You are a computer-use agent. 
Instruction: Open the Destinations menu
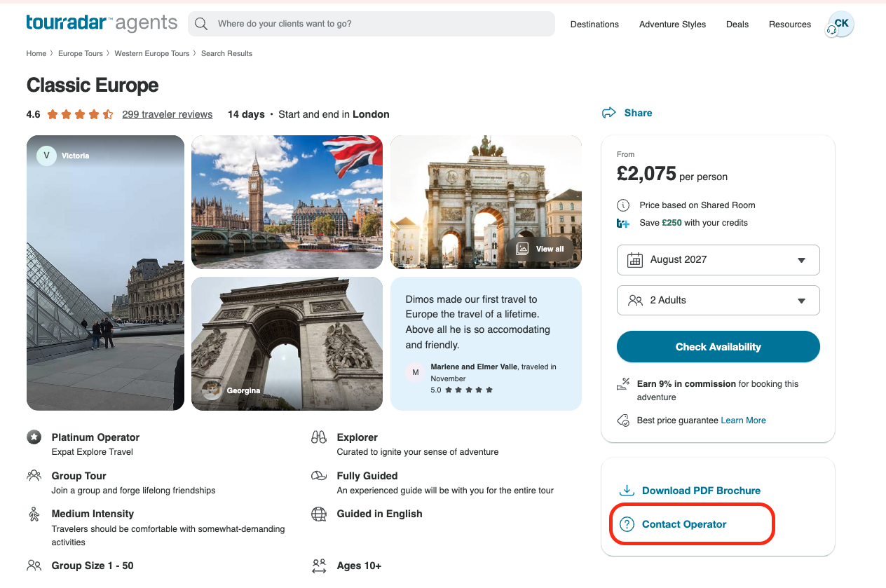tap(594, 25)
